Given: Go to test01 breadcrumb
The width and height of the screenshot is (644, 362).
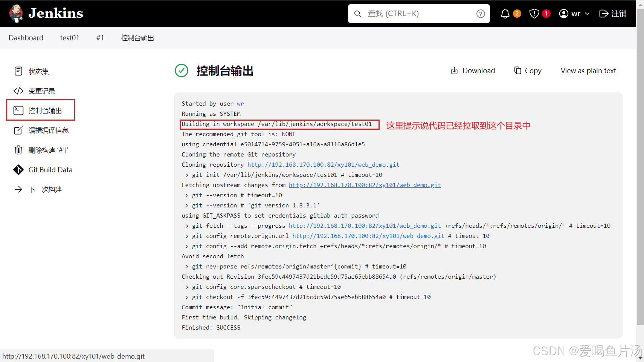Looking at the screenshot, I should pyautogui.click(x=70, y=38).
